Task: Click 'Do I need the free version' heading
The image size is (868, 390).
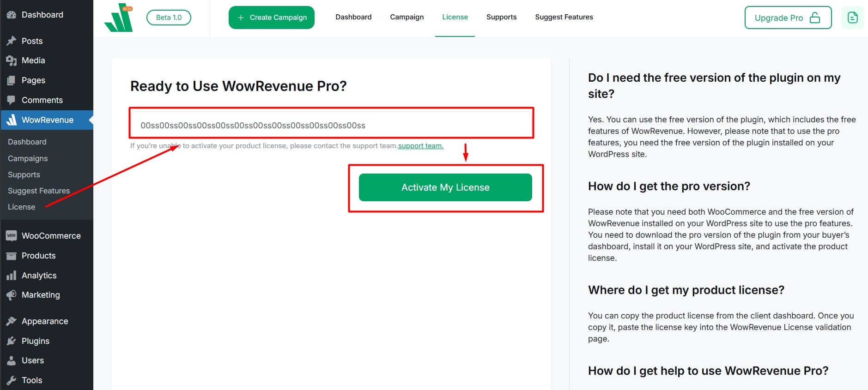Action: pyautogui.click(x=714, y=86)
